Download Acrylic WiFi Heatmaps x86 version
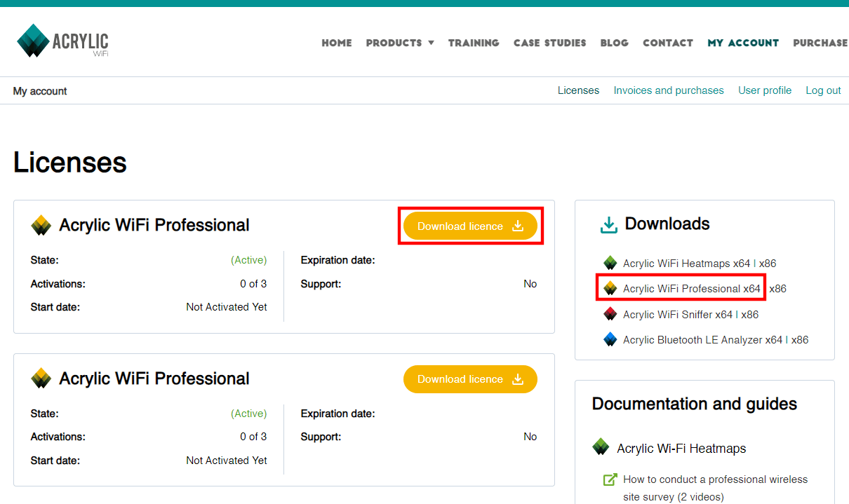Viewport: 849px width, 504px height. (767, 264)
